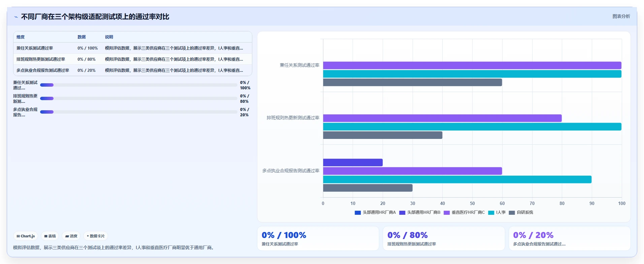Viewport: 644px width, 264px height.
Task: Click the cyan bar in the 多点执业合规报告 group
Action: click(457, 179)
